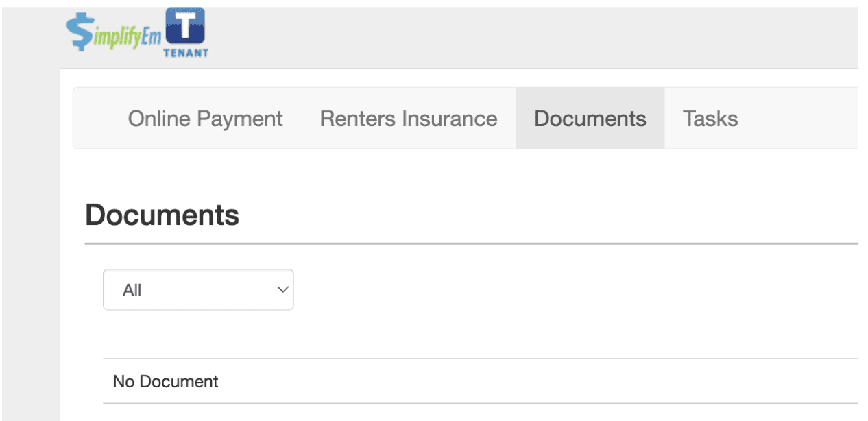Click the TENANT label under the logo

pyautogui.click(x=185, y=53)
